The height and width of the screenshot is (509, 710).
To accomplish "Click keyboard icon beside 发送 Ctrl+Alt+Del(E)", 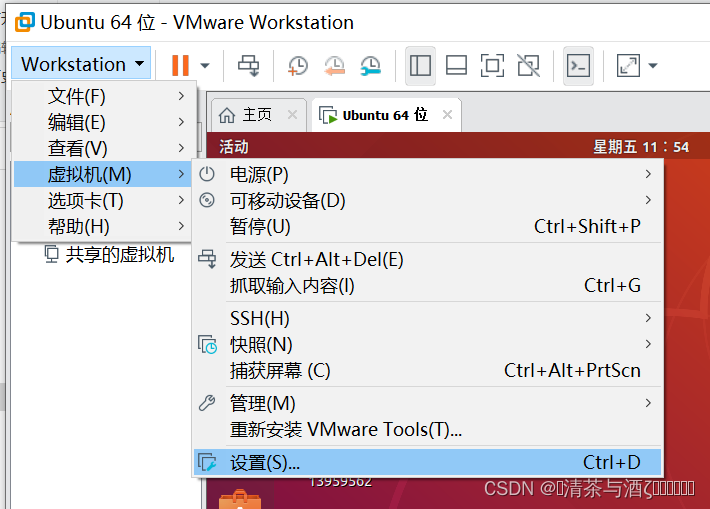I will [207, 259].
